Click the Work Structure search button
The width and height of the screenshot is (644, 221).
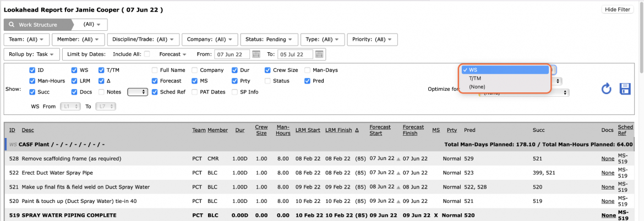click(38, 25)
